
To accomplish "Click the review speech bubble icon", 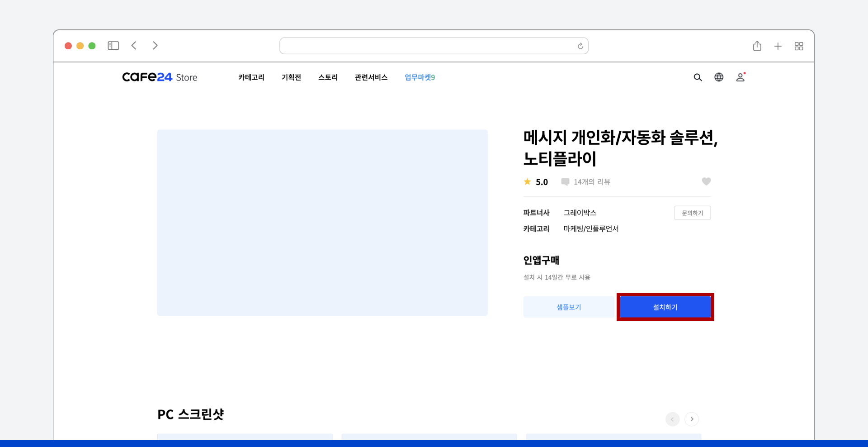I will point(565,182).
